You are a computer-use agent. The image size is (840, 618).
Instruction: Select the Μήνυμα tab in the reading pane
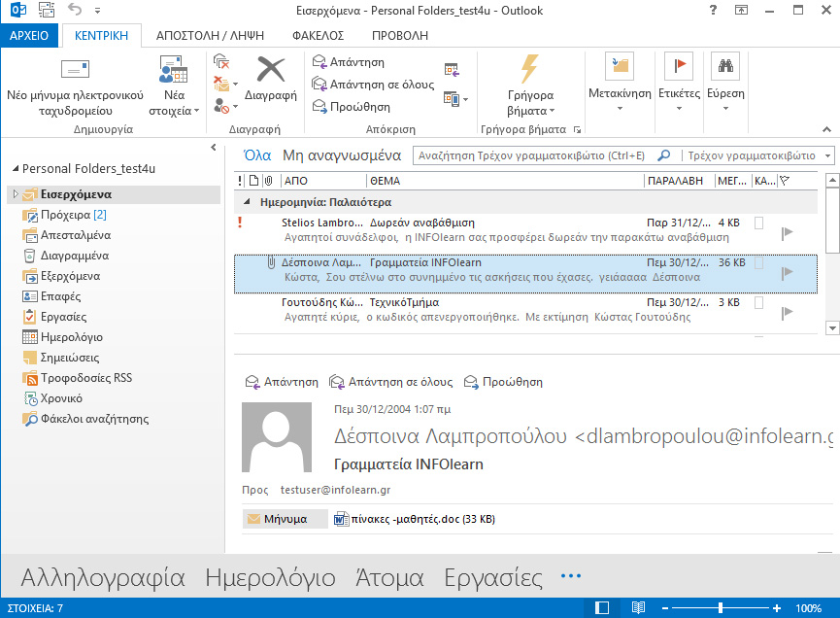click(285, 519)
